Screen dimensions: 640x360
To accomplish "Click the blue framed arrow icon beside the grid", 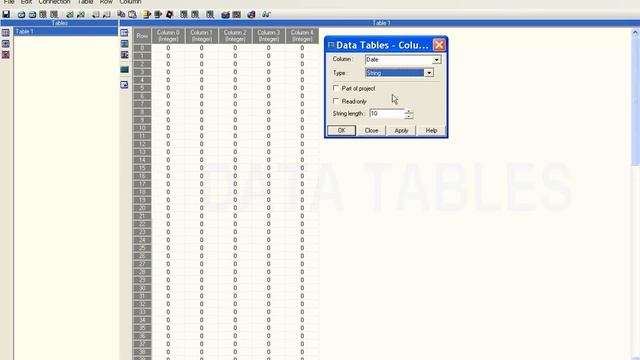I will click(x=124, y=84).
